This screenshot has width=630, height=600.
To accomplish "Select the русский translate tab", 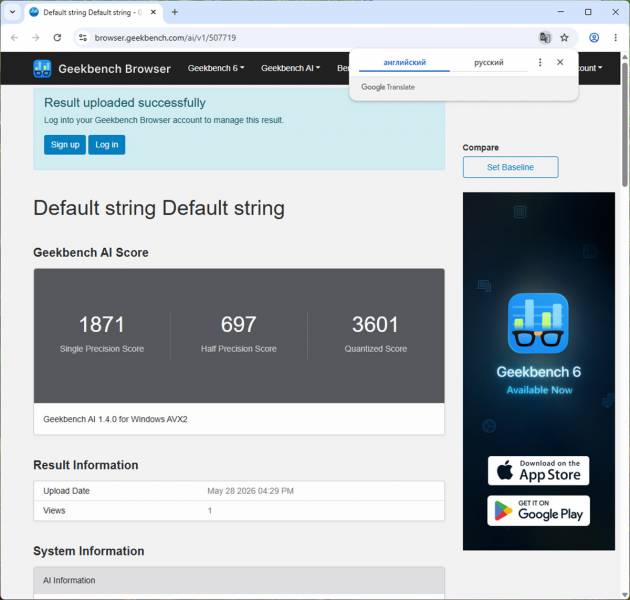I will coord(489,63).
